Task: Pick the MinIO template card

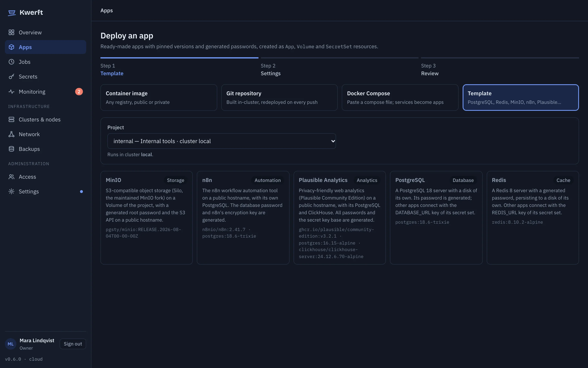Action: coord(147,218)
